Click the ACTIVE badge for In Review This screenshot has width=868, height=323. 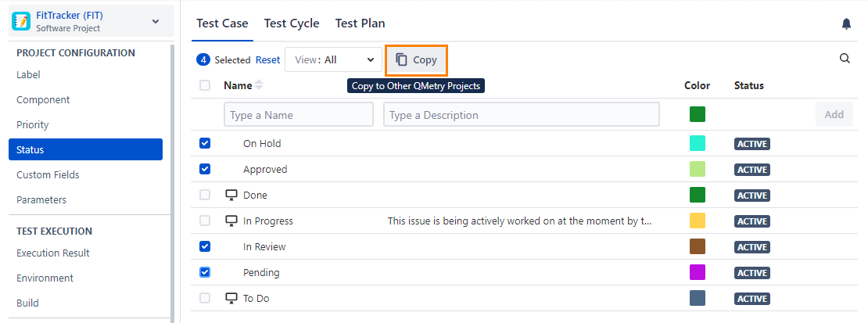click(752, 247)
